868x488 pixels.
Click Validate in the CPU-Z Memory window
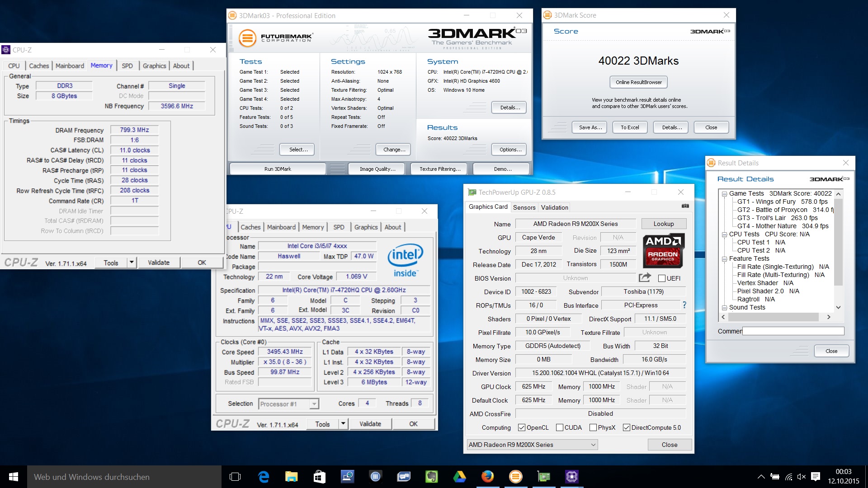[x=159, y=263]
